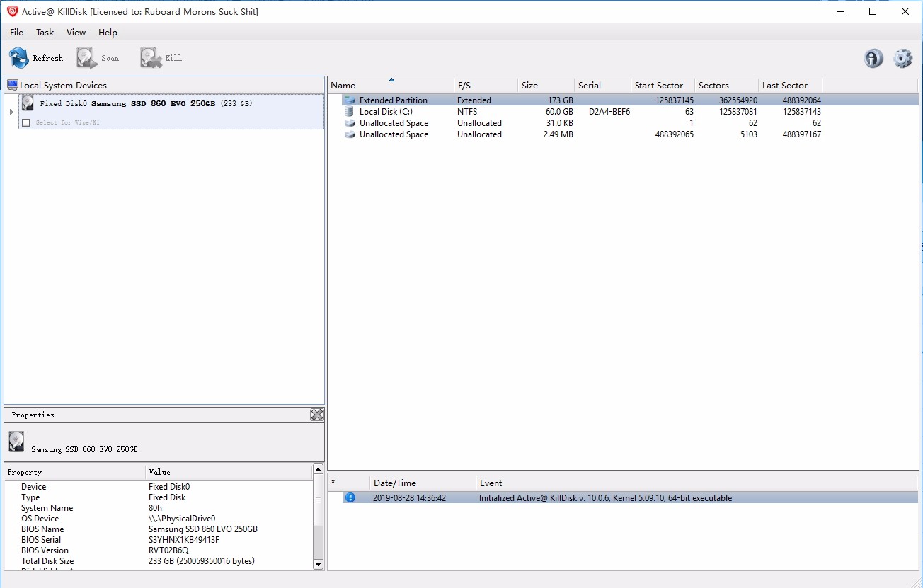
Task: Open the File menu
Action: click(x=16, y=33)
